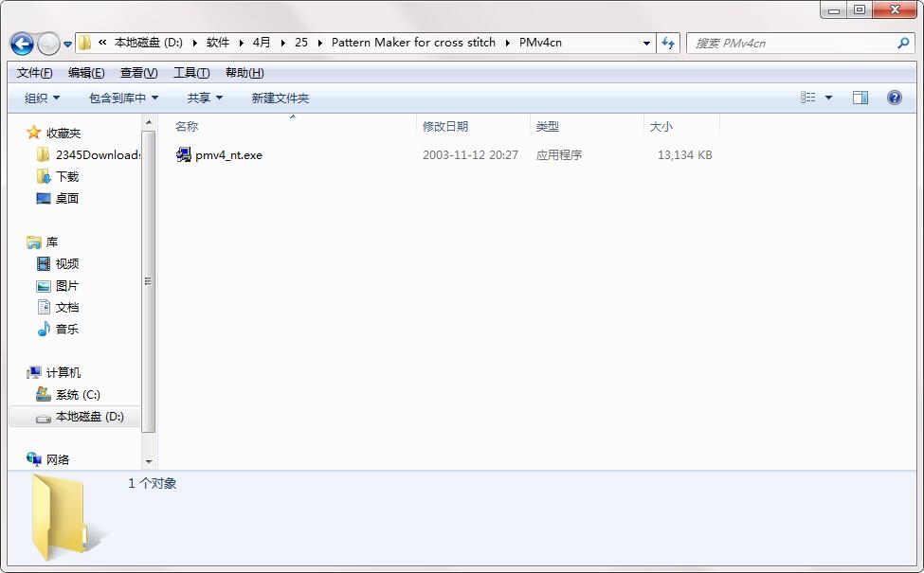Image resolution: width=924 pixels, height=573 pixels.
Task: Open the 编辑(E) menu
Action: tap(86, 72)
